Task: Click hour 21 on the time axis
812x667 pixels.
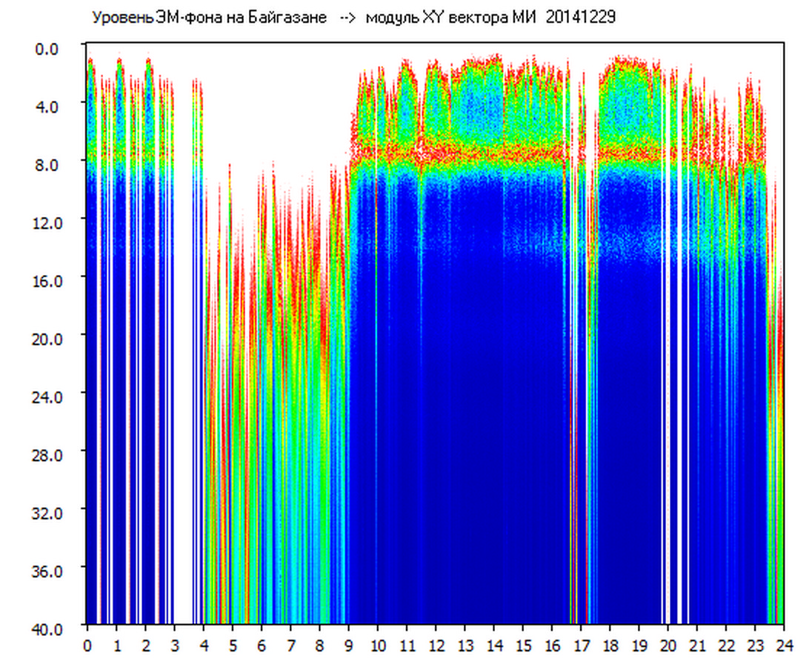Action: tap(696, 646)
